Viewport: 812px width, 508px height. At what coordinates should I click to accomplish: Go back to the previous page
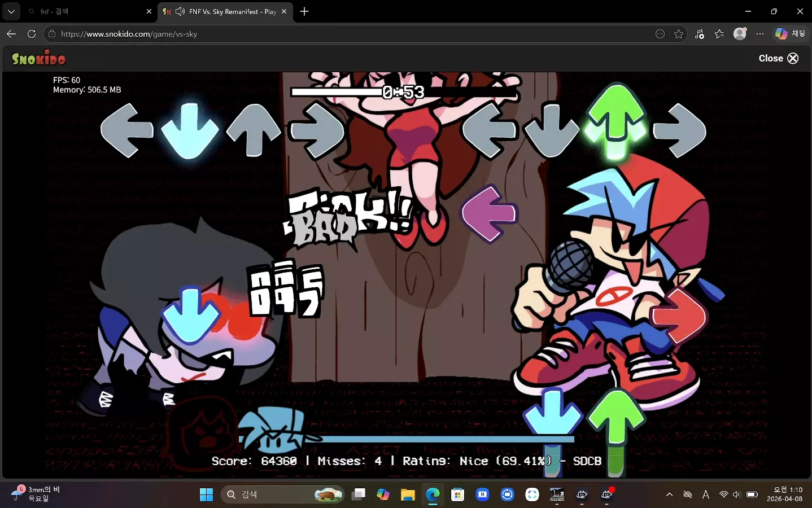pyautogui.click(x=11, y=34)
